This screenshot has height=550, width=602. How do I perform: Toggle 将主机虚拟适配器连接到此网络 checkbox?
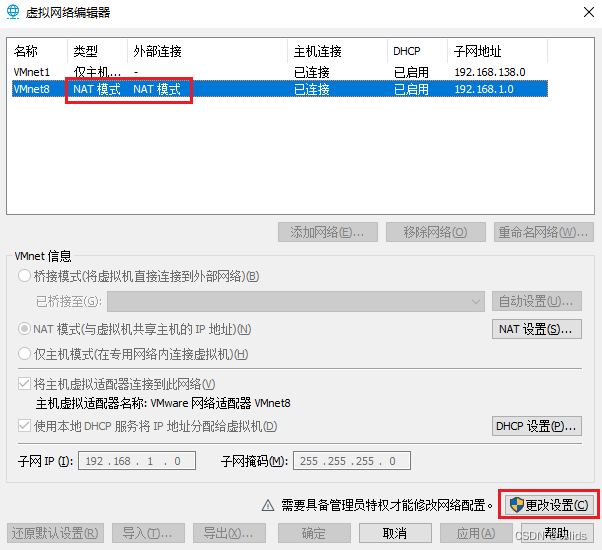[x=25, y=384]
